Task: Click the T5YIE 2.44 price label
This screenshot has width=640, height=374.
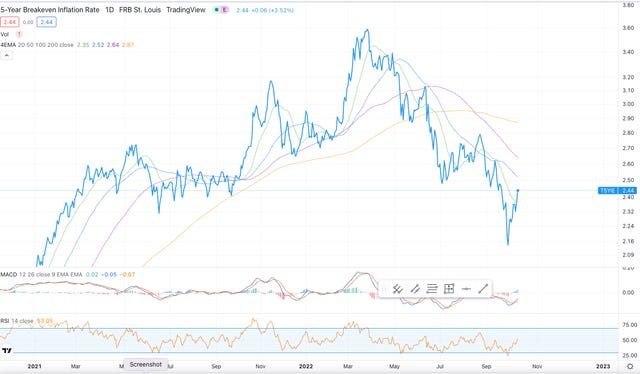Action: (617, 191)
